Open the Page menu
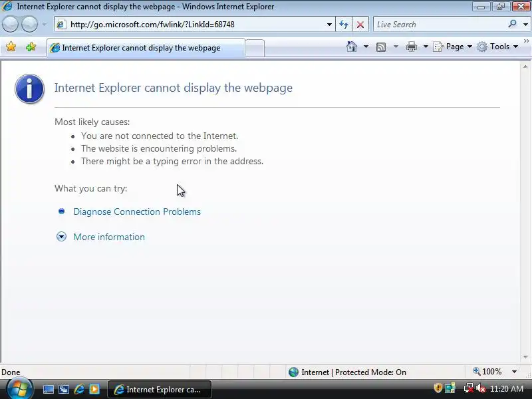This screenshot has height=399, width=532. pyautogui.click(x=453, y=47)
